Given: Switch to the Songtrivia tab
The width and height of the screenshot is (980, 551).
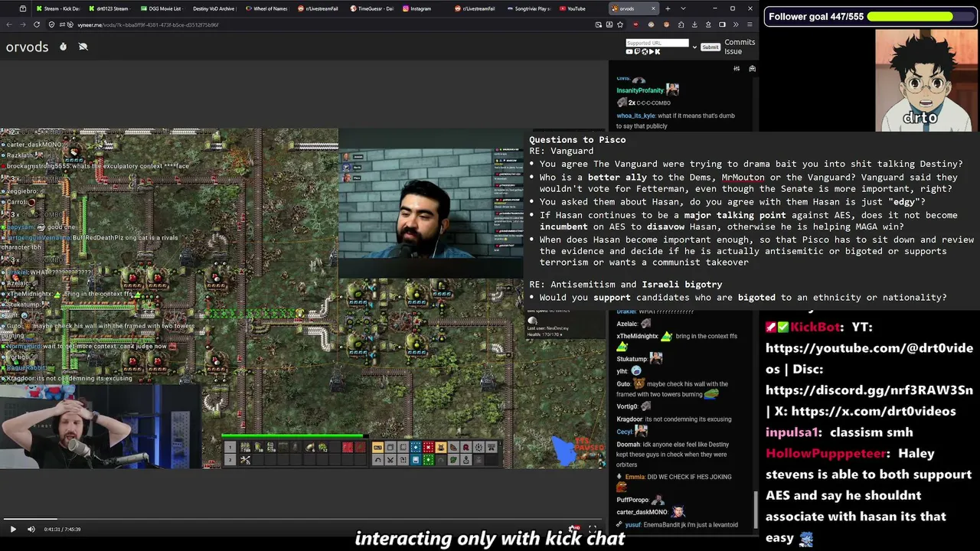Looking at the screenshot, I should 528,8.
